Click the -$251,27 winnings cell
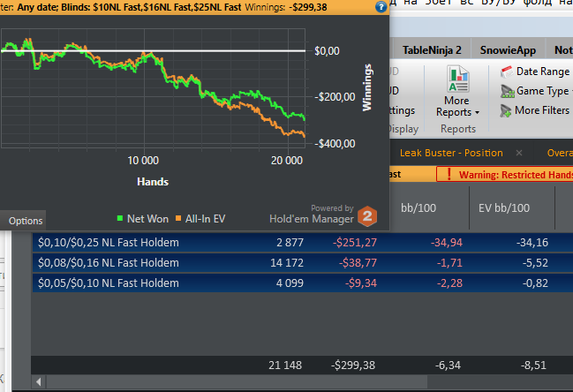 (x=354, y=243)
